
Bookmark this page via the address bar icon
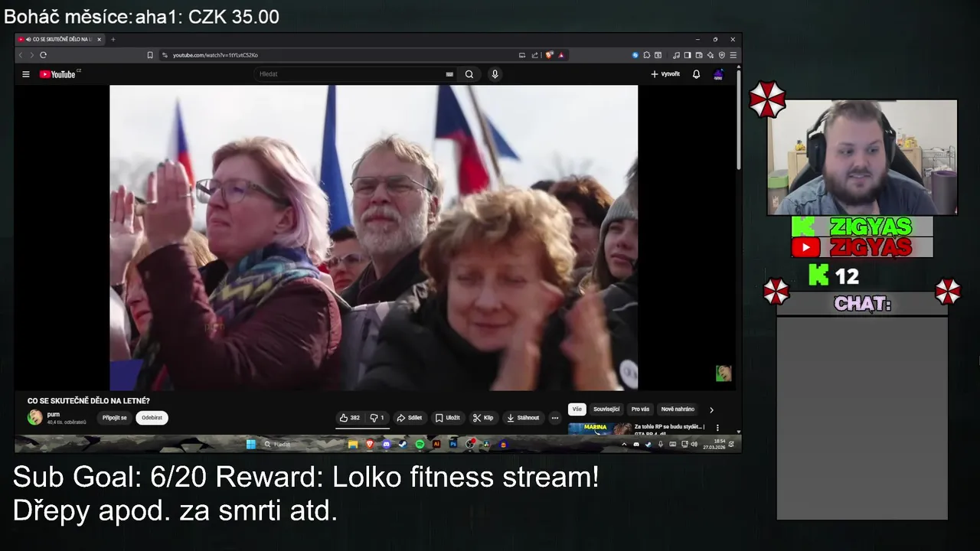(x=150, y=55)
